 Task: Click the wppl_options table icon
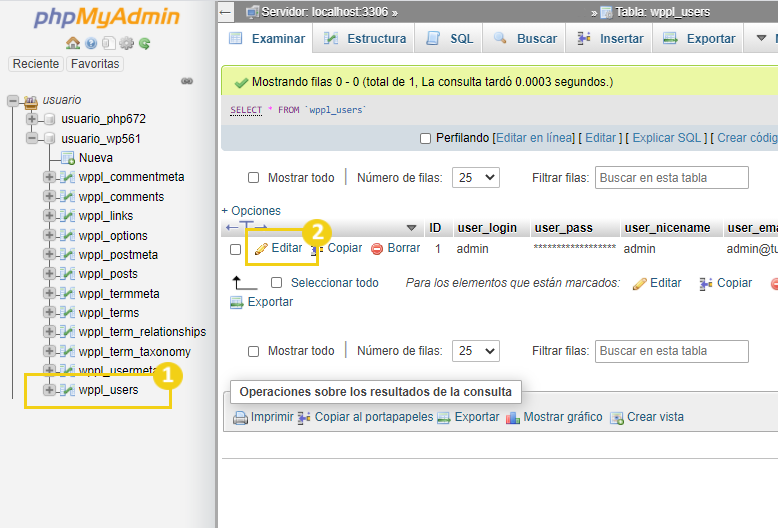coord(67,235)
